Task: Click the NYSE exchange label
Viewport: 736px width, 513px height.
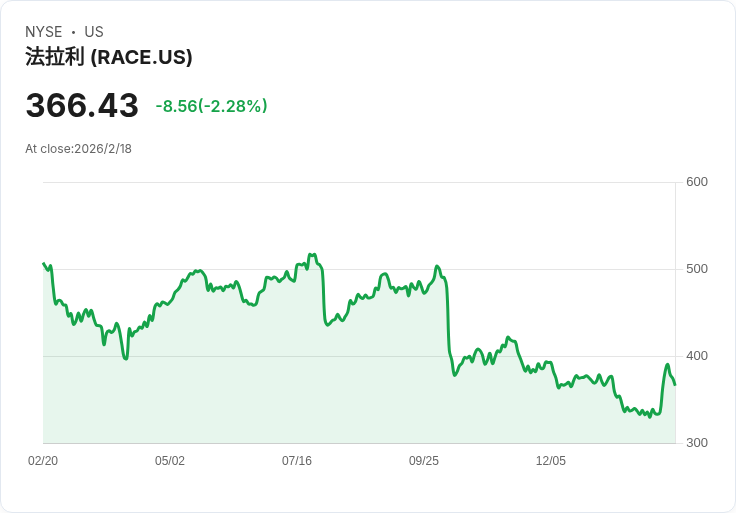Action: (x=44, y=32)
